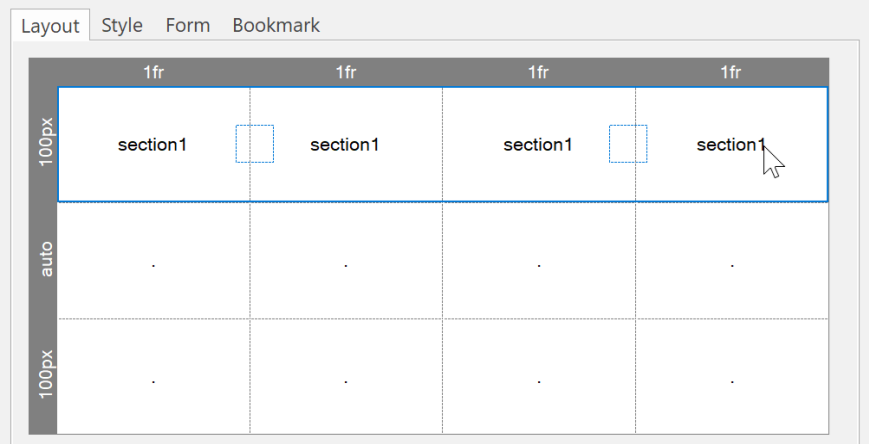Select the first section1 grid cell

154,144
